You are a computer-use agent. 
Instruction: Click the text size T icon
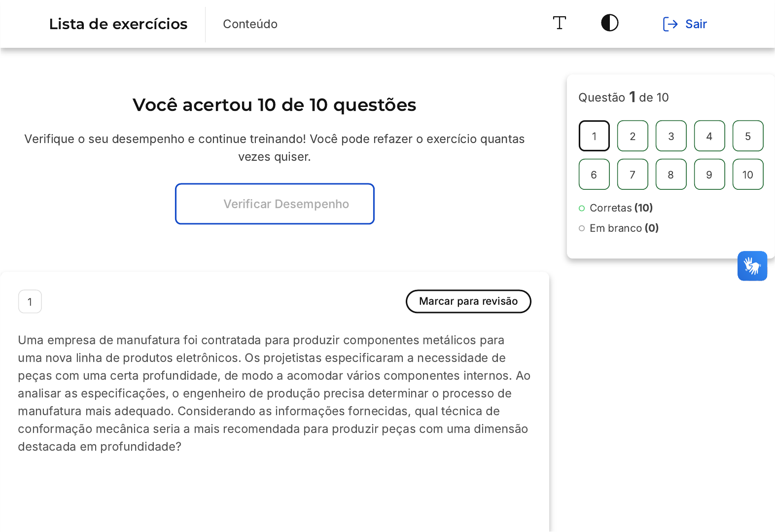tap(560, 23)
